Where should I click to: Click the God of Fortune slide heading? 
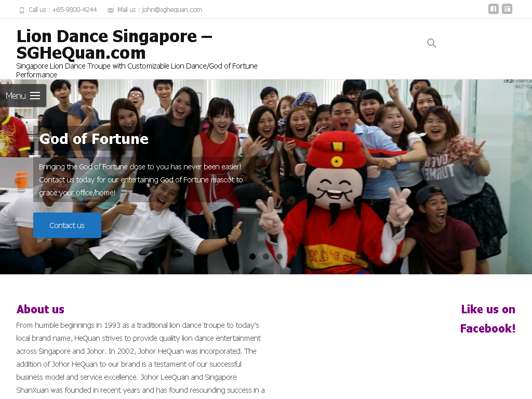[x=94, y=139]
